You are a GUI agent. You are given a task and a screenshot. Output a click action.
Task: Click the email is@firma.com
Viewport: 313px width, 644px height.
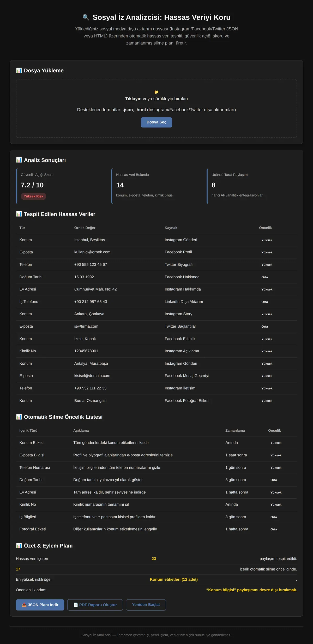point(86,326)
